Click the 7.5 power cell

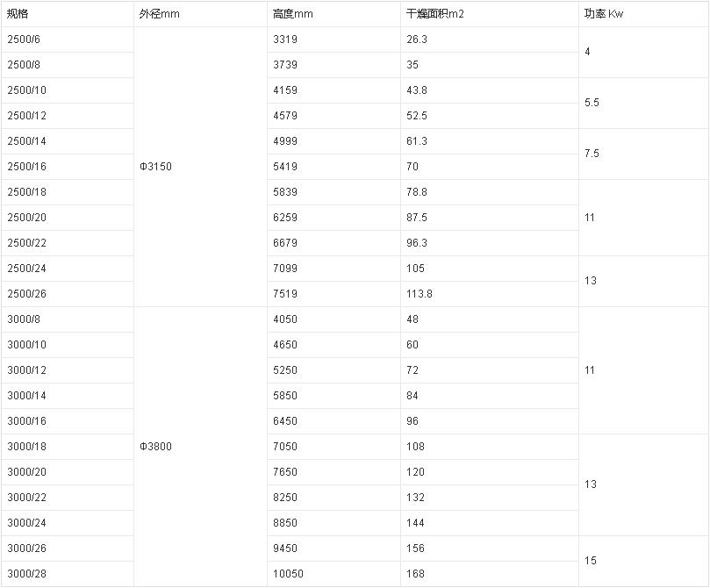[592, 154]
